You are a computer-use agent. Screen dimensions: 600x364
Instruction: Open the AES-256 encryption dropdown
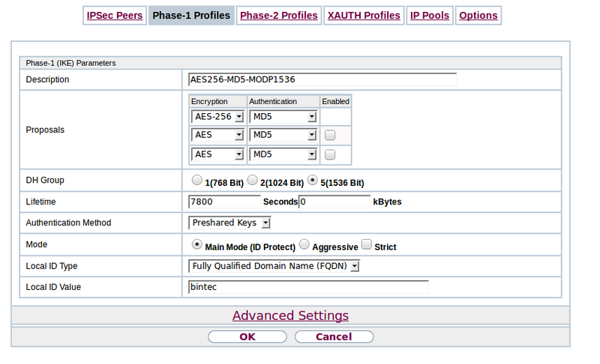218,117
